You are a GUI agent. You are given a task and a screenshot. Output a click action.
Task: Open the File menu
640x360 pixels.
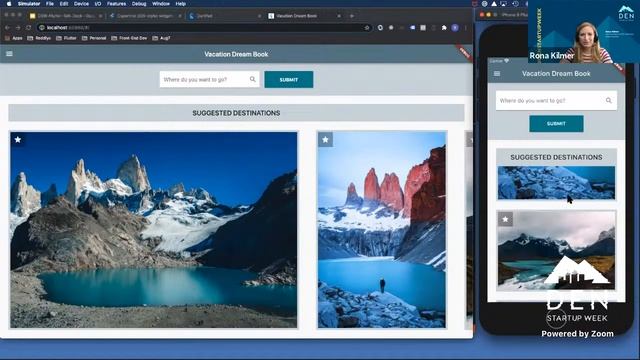(x=50, y=4)
